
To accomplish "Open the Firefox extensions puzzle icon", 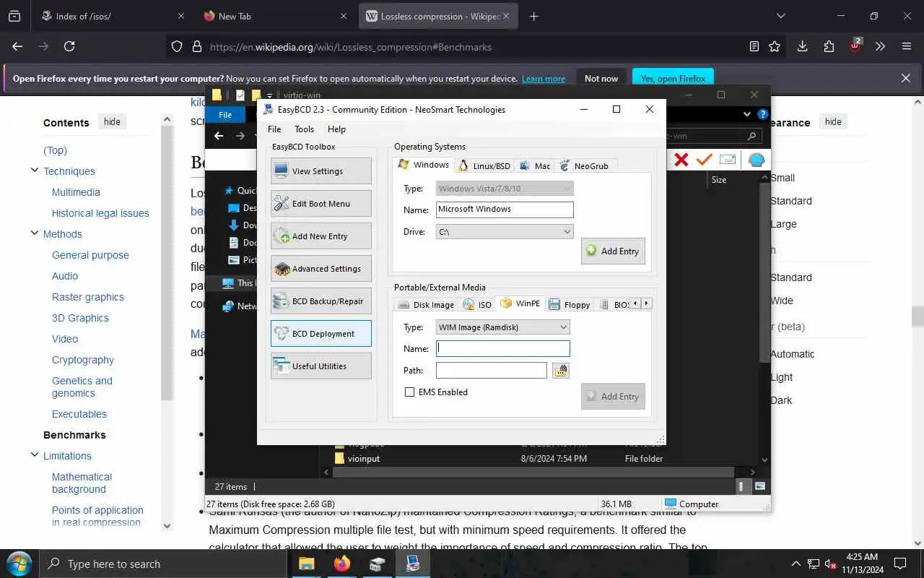I will pyautogui.click(x=829, y=46).
